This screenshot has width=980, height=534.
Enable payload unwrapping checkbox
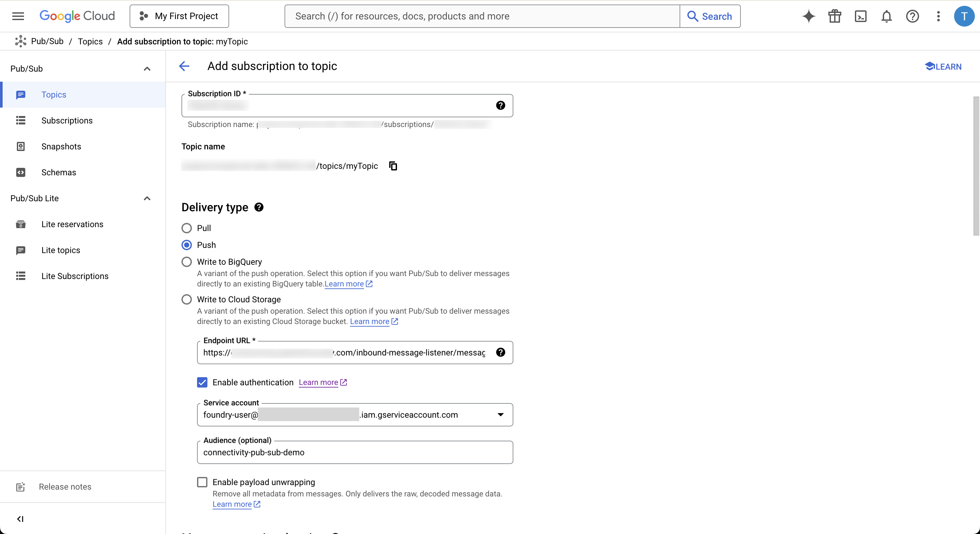click(203, 482)
